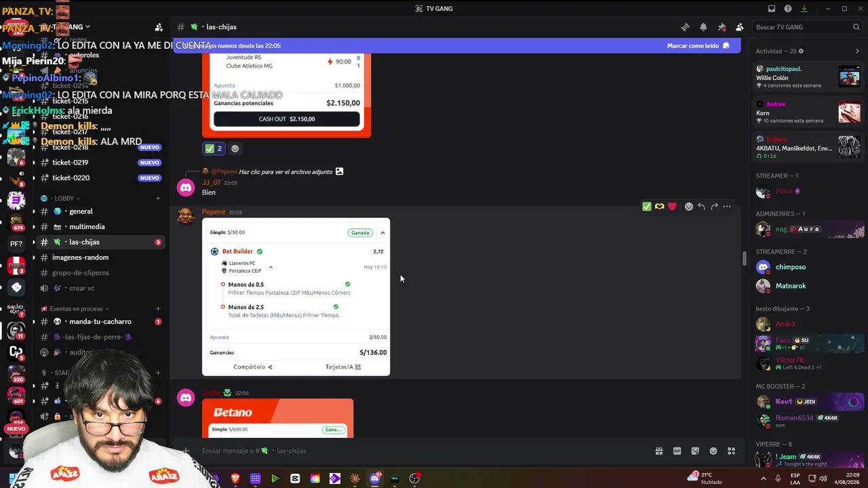Click Pepene's username in the message

tap(214, 212)
